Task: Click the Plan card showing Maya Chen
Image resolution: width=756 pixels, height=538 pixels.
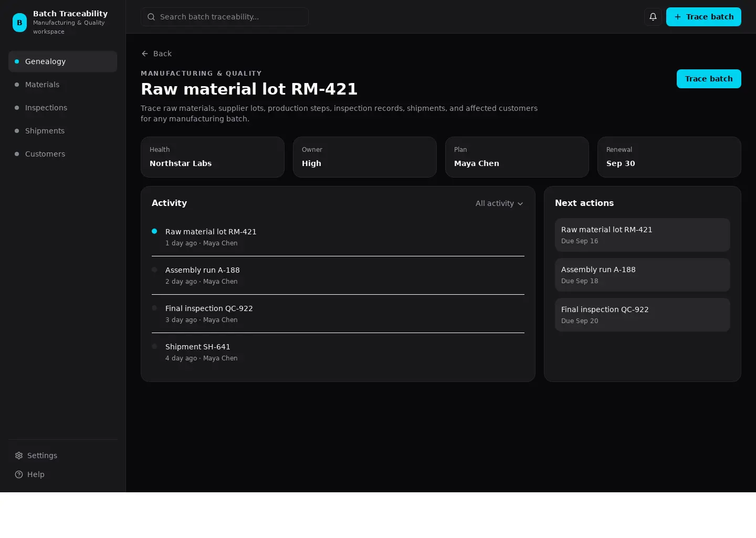Action: click(x=517, y=157)
